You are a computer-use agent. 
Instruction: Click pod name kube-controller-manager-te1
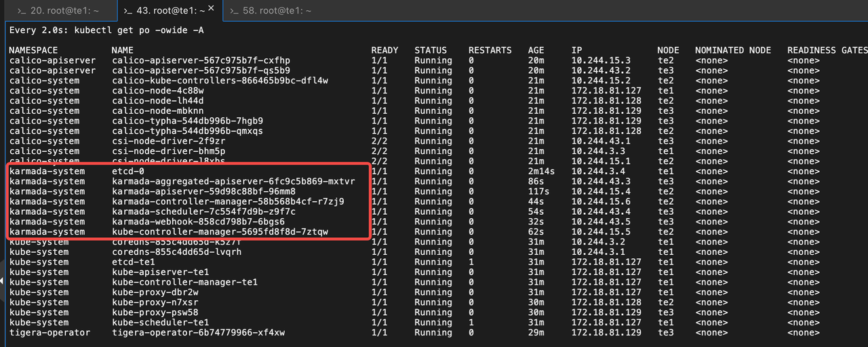[184, 282]
